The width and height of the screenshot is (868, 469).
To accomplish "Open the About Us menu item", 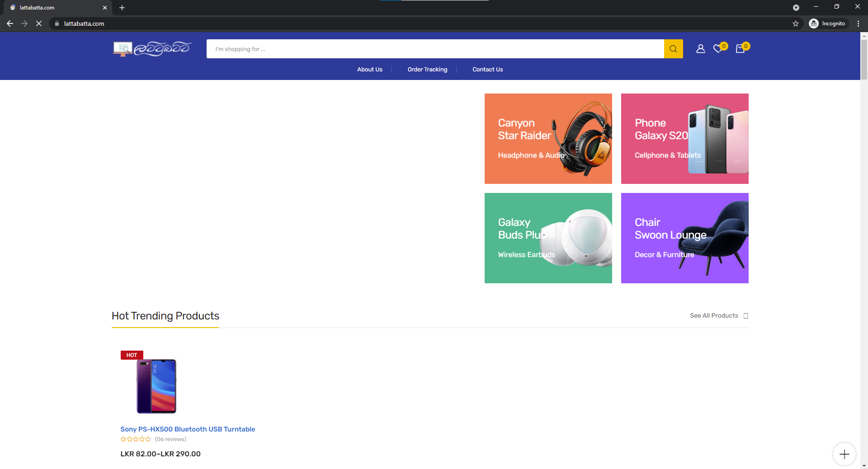I will coord(370,69).
